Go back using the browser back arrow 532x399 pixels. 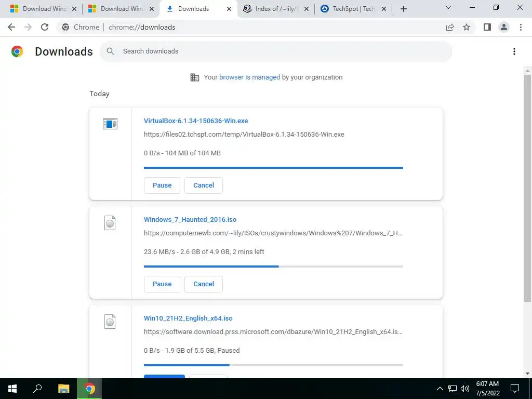[x=11, y=27]
